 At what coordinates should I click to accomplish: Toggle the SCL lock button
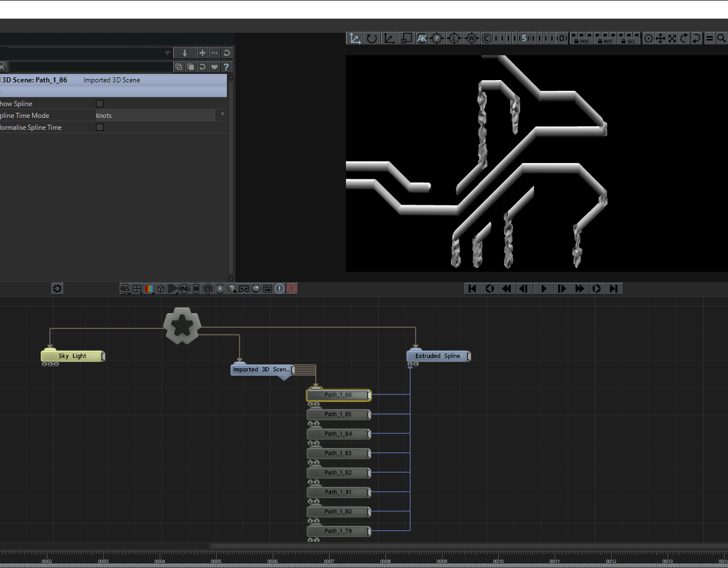pos(629,38)
